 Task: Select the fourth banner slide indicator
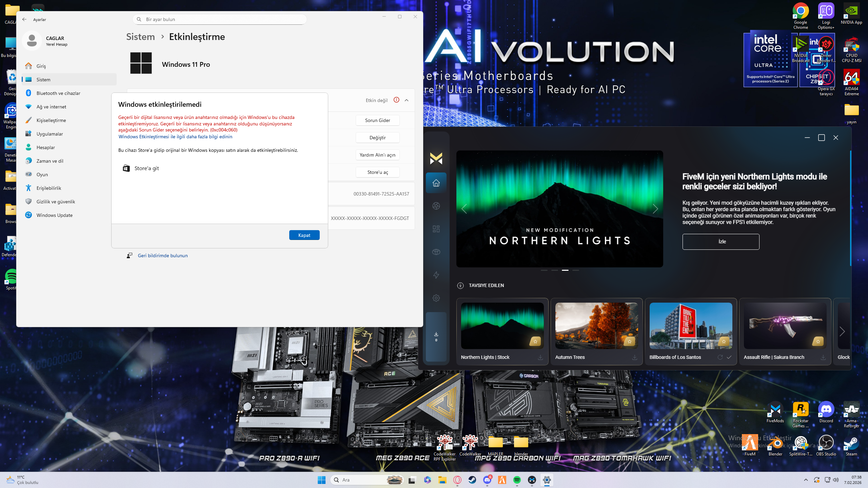(576, 270)
